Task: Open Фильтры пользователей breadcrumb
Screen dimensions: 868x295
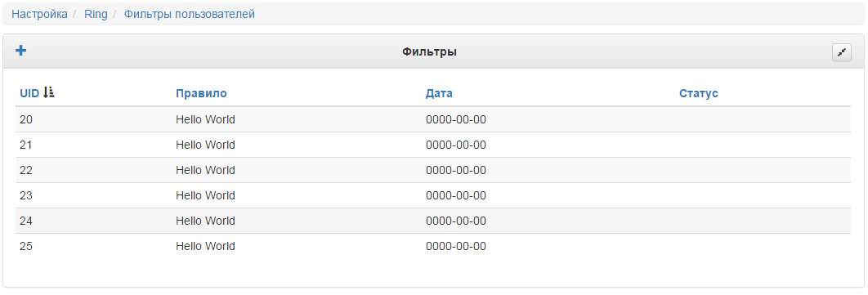Action: pos(190,15)
